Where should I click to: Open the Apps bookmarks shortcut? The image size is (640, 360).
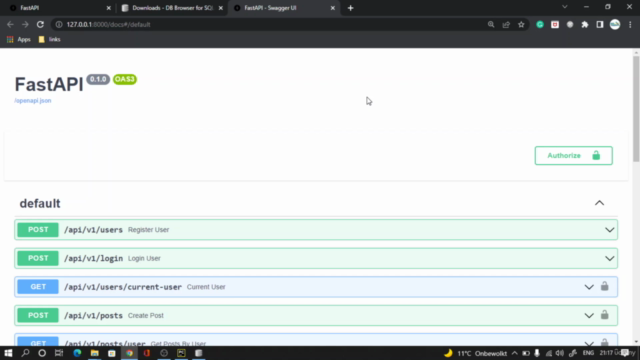[19, 40]
